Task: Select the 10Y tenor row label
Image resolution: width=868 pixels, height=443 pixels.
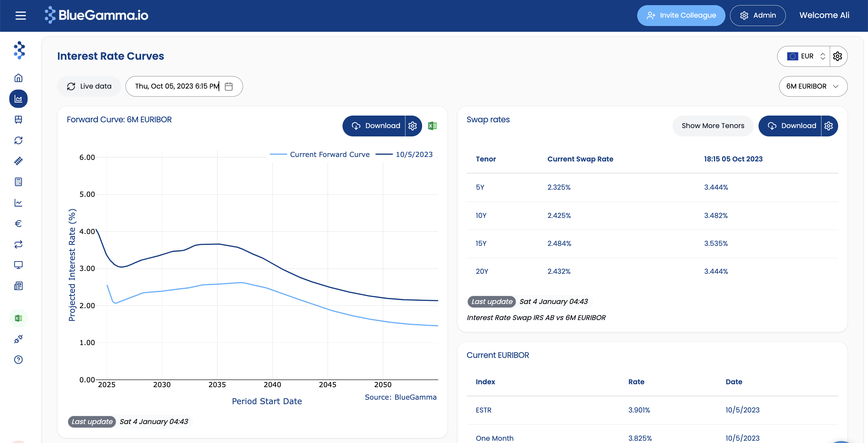Action: click(481, 216)
